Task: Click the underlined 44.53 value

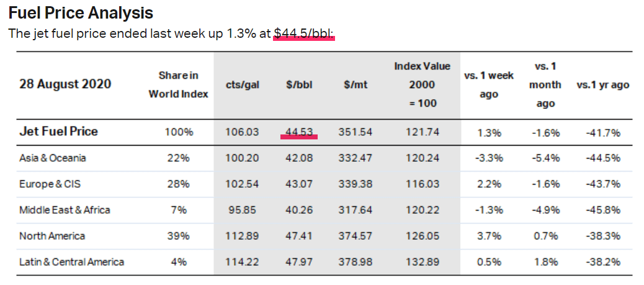Action: click(x=299, y=132)
